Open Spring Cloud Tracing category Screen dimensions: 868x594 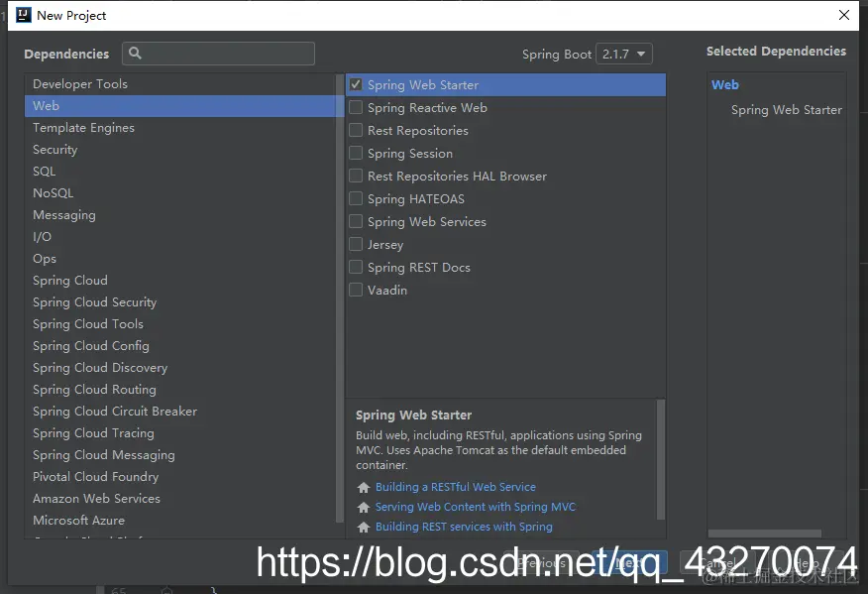coord(180,432)
